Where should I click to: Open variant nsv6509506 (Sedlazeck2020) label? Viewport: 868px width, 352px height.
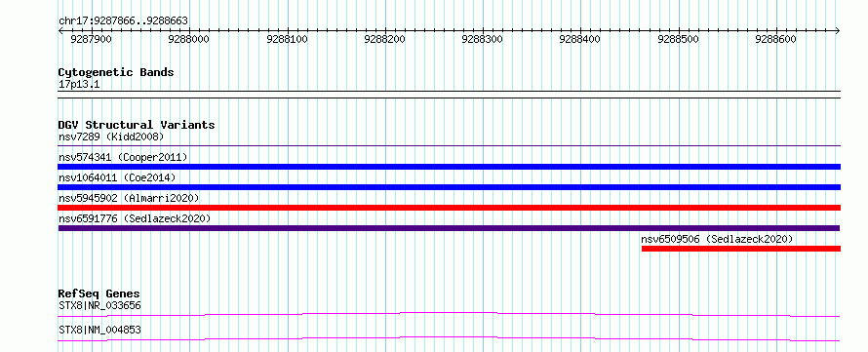(718, 239)
